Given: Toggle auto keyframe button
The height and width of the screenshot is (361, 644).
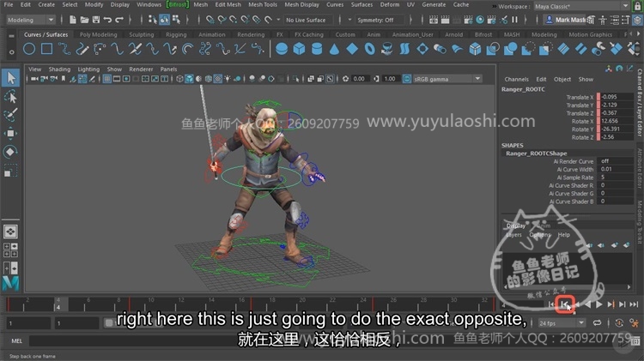Looking at the screenshot, I should coord(619,323).
